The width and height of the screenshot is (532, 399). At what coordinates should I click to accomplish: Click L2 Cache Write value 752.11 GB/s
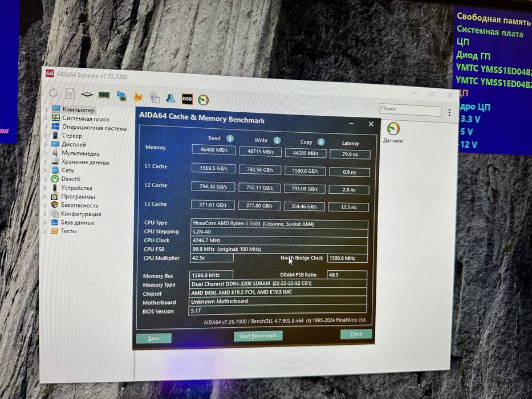pos(259,188)
